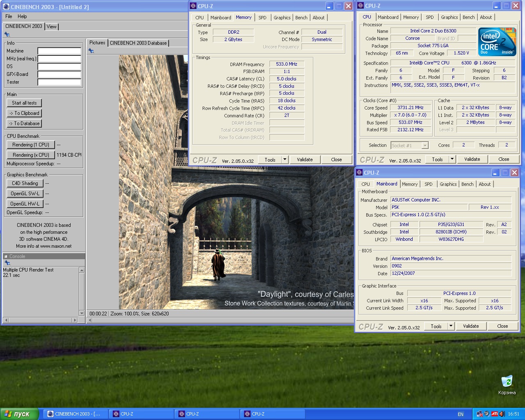Click the BIOS date 12/24/2007
Image resolution: width=525 pixels, height=420 pixels.
pos(451,273)
